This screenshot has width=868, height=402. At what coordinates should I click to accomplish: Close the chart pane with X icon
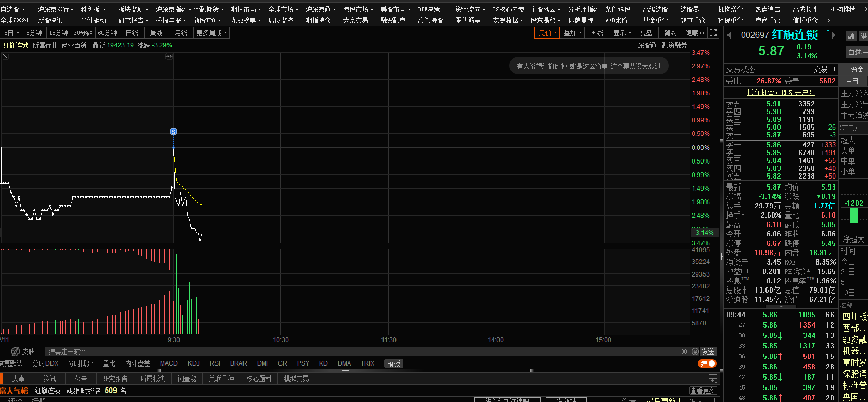[5, 56]
